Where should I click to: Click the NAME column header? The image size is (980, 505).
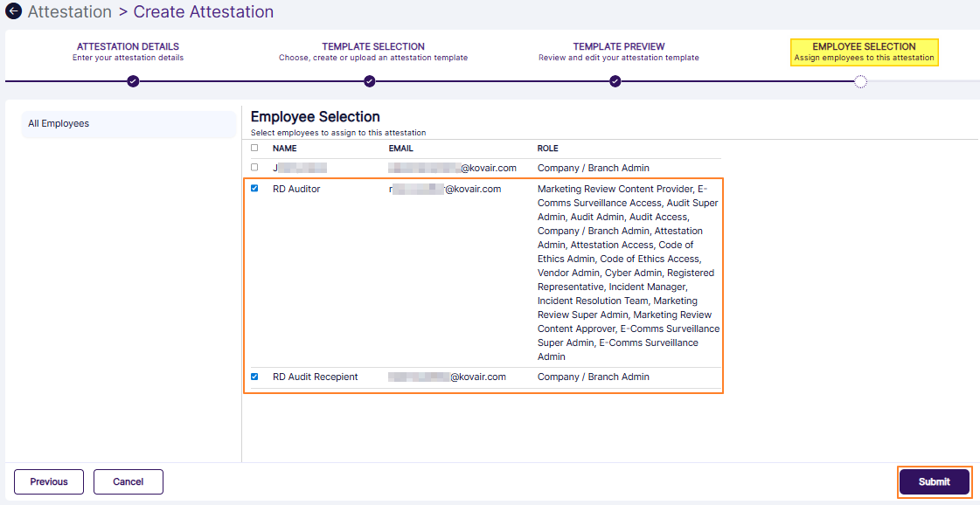284,148
